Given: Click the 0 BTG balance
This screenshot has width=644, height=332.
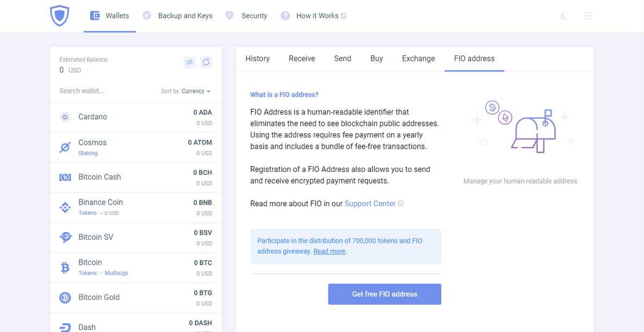Looking at the screenshot, I should (x=203, y=293).
